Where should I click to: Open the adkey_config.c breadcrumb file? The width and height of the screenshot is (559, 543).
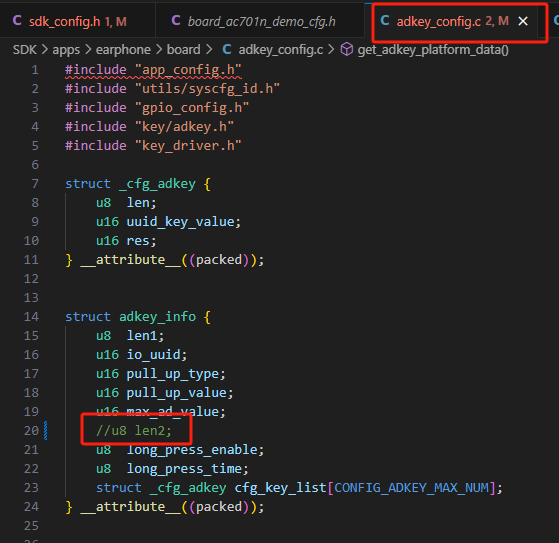(x=281, y=50)
